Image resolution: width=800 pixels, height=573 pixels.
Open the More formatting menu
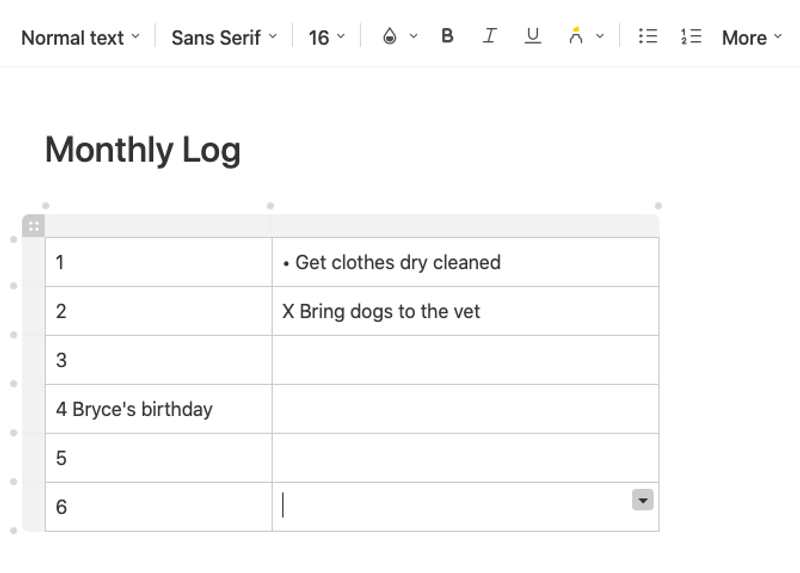[751, 38]
